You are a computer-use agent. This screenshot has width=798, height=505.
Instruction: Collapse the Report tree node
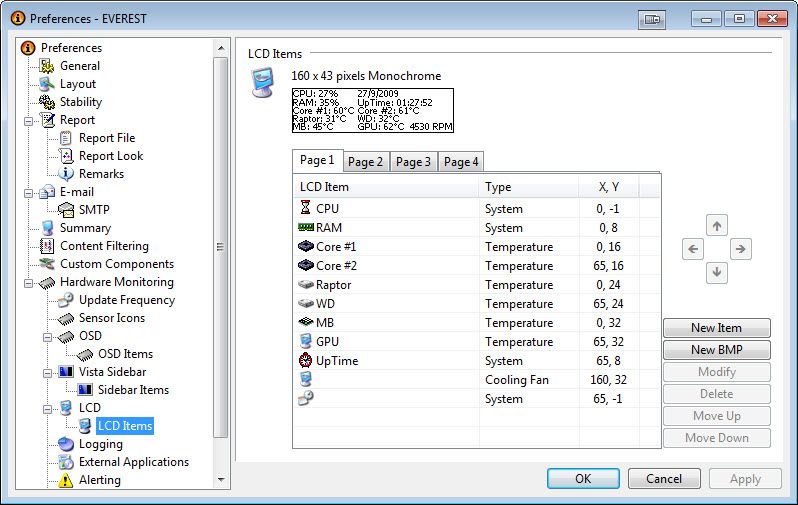(28, 121)
